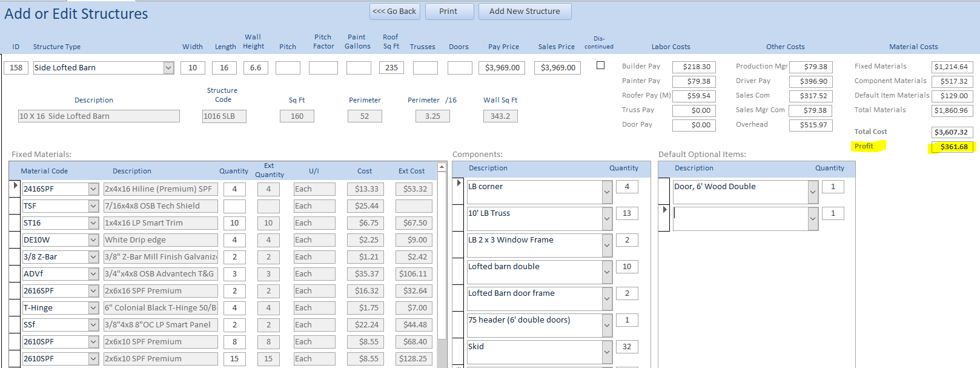Open the LB corner component dropdown

click(x=607, y=193)
